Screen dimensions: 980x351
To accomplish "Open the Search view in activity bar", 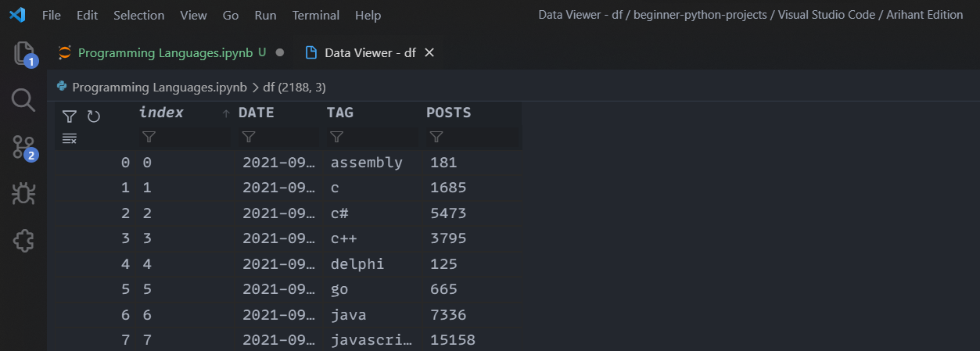I will point(23,100).
